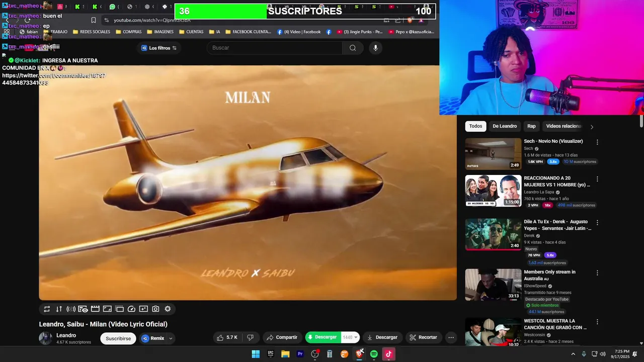Open the Dile A Tu Ex video thumbnail
This screenshot has width=644, height=362.
(x=493, y=234)
